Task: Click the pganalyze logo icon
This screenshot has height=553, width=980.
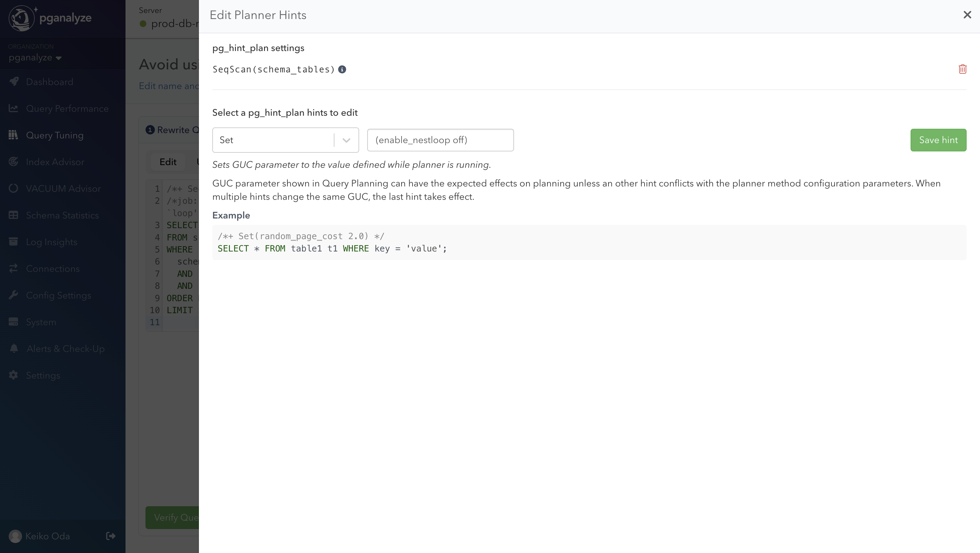Action: 22,18
